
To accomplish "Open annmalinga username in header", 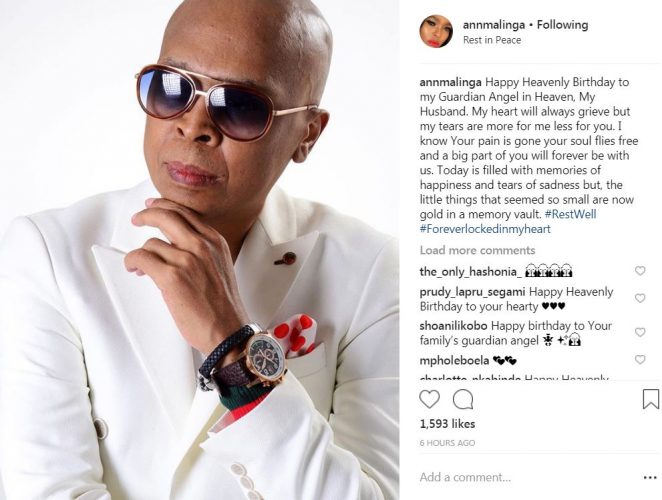I will tap(494, 25).
